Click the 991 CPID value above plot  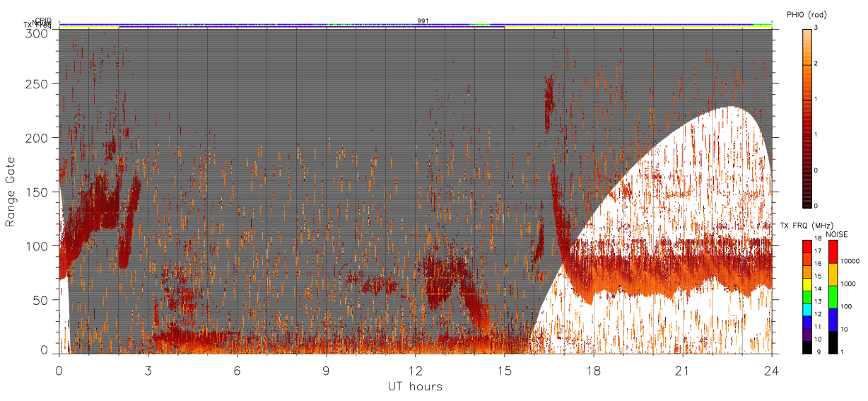pos(423,21)
